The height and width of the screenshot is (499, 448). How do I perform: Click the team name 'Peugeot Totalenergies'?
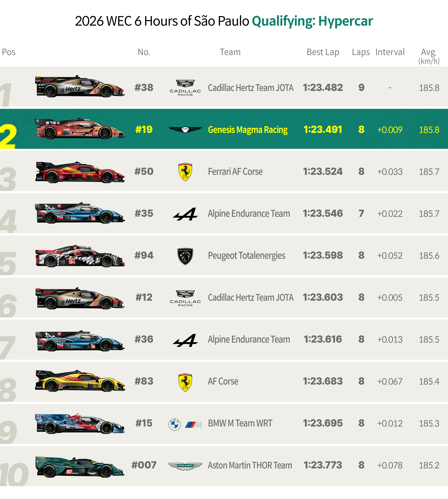pyautogui.click(x=247, y=256)
